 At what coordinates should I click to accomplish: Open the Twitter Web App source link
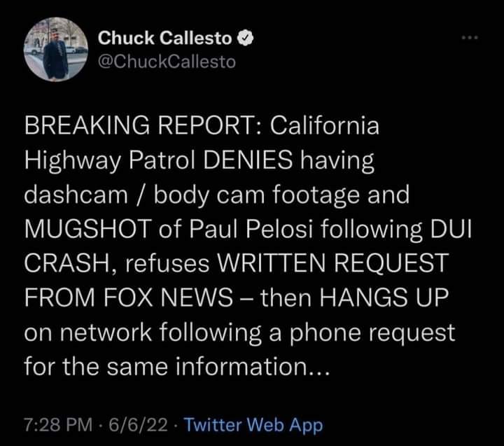pos(253,424)
